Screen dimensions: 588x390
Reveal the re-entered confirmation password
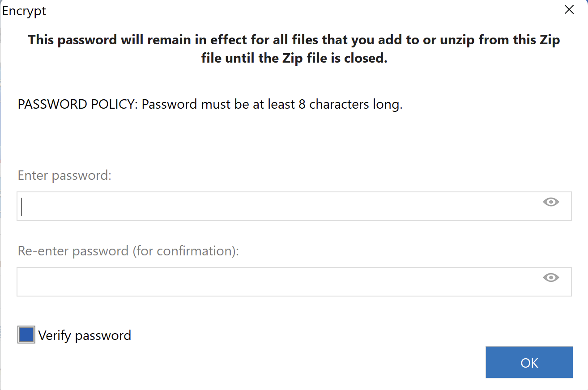(551, 278)
